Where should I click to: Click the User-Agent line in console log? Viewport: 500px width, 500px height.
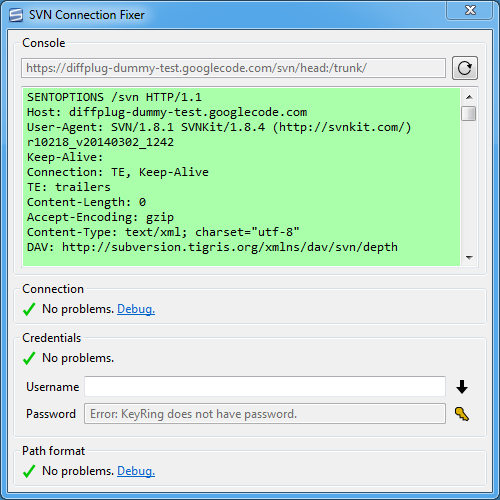(x=219, y=127)
